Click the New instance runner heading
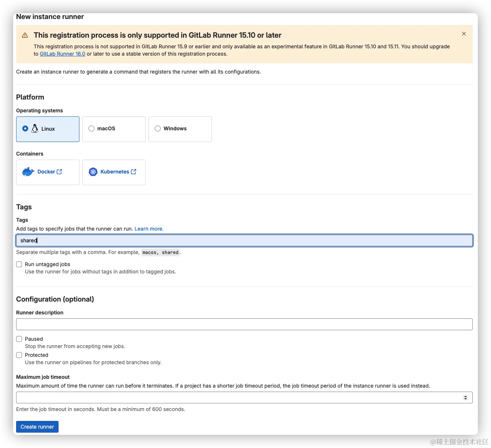 coord(50,17)
